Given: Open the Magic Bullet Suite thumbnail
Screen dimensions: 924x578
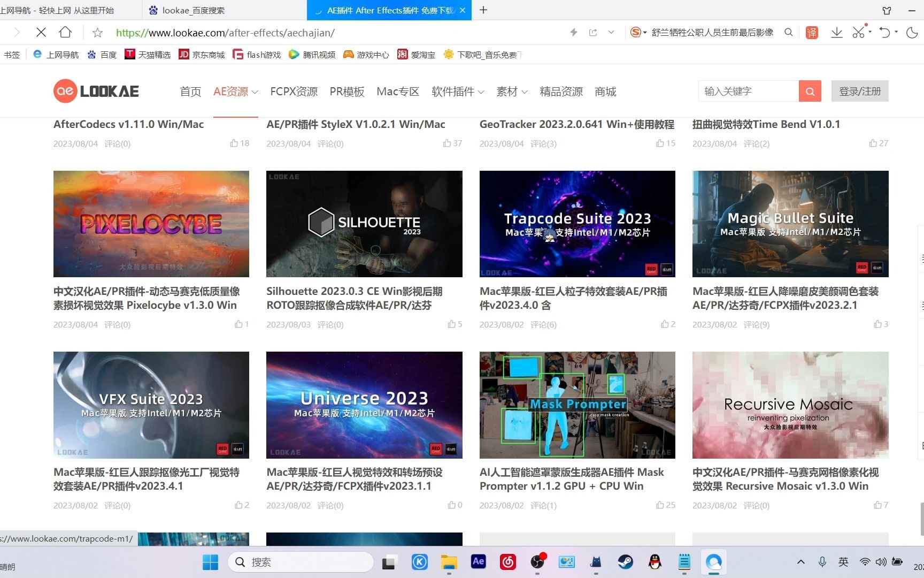Looking at the screenshot, I should coord(790,224).
